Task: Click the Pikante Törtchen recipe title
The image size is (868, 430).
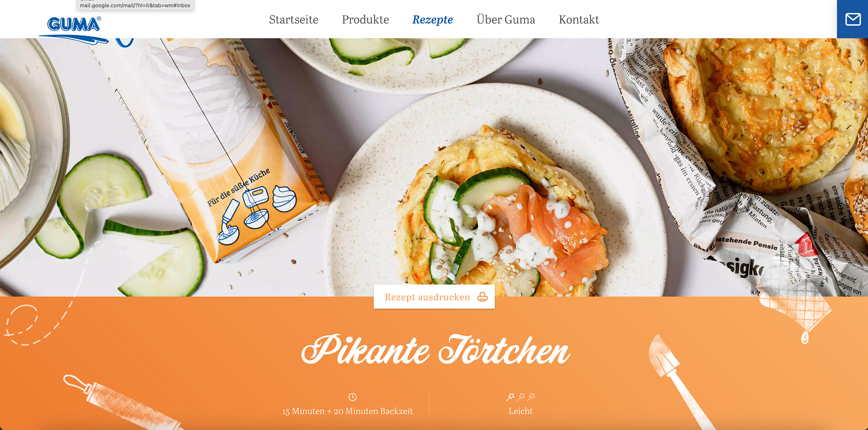Action: [x=435, y=350]
